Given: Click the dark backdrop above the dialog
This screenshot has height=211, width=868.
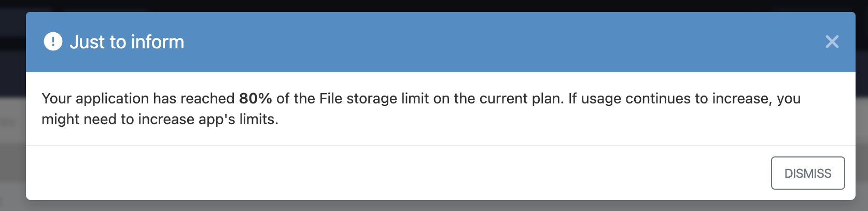Looking at the screenshot, I should coord(441,5).
